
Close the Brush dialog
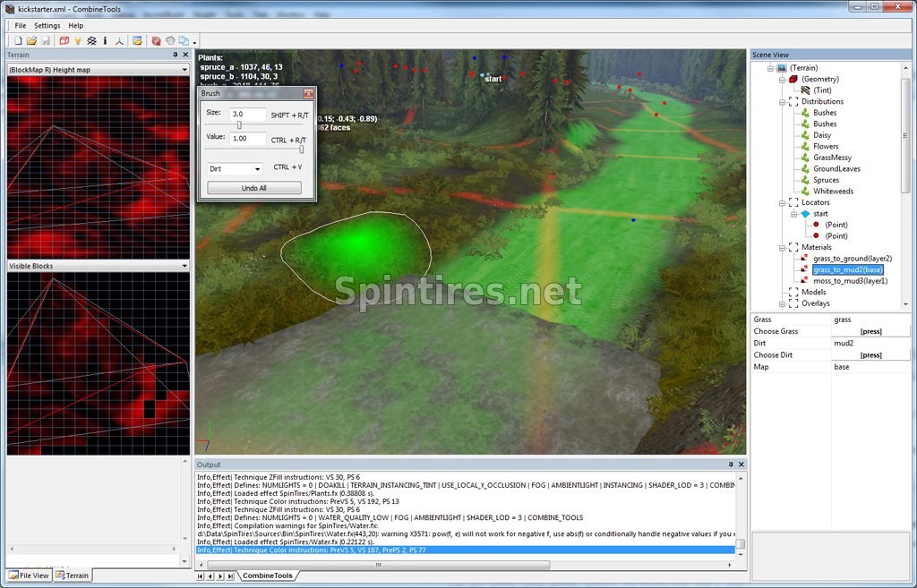click(x=308, y=93)
